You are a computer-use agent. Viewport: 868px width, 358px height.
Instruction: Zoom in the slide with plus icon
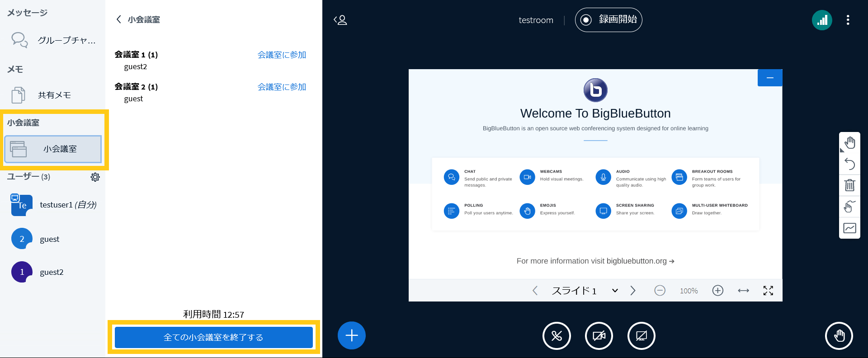[x=718, y=291]
